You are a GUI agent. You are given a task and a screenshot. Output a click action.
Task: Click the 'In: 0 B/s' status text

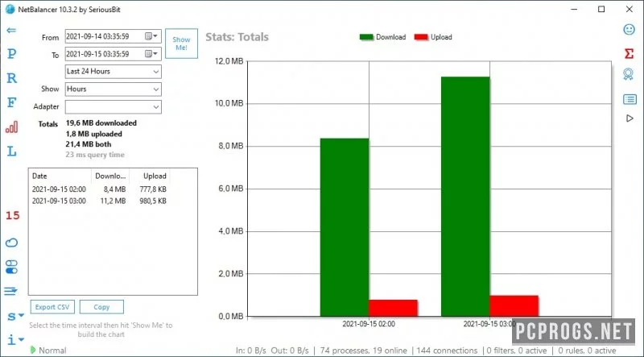[251, 351]
